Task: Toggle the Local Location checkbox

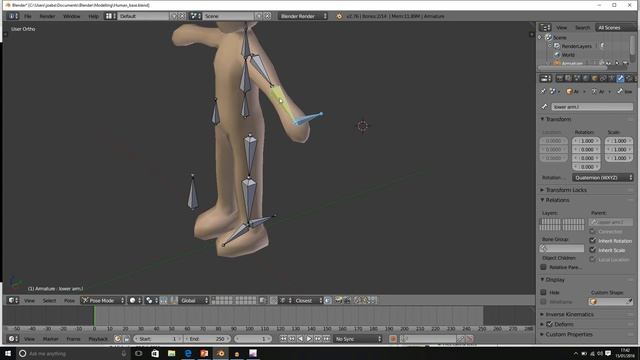Action: pyautogui.click(x=593, y=259)
